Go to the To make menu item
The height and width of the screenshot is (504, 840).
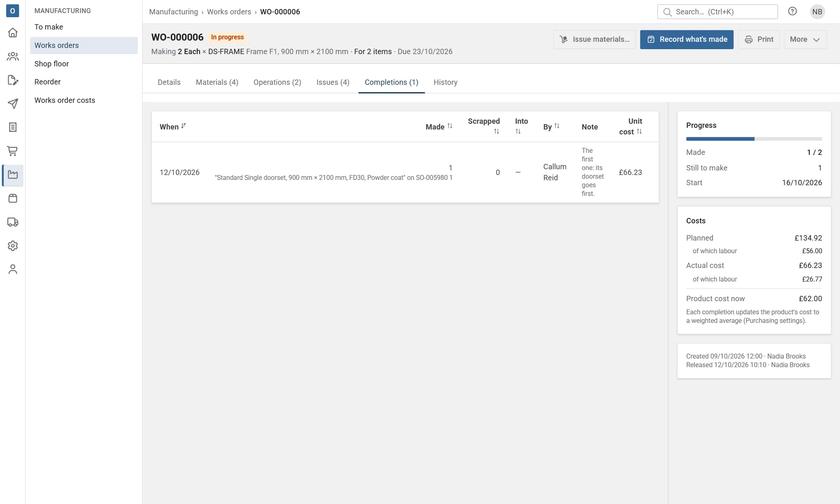point(84,27)
